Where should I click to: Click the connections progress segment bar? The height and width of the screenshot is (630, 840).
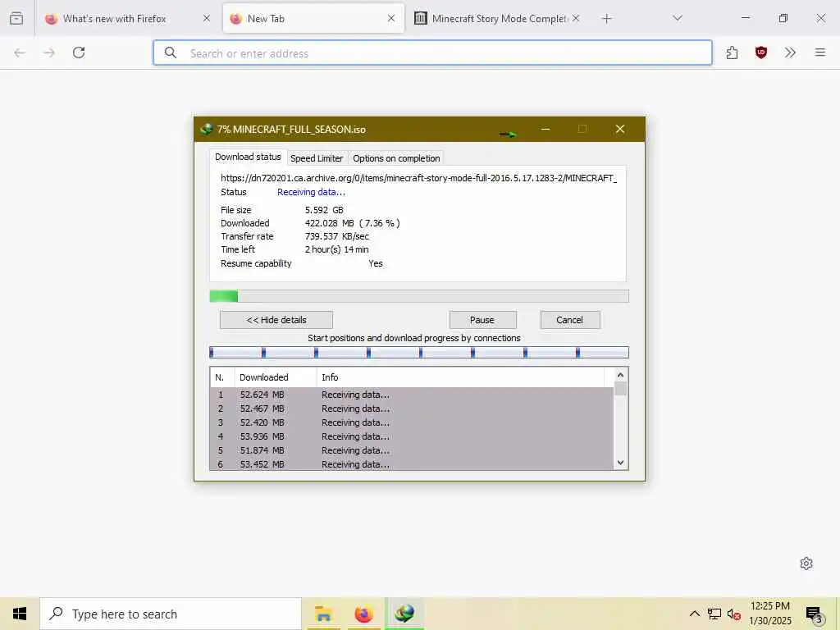coord(419,352)
